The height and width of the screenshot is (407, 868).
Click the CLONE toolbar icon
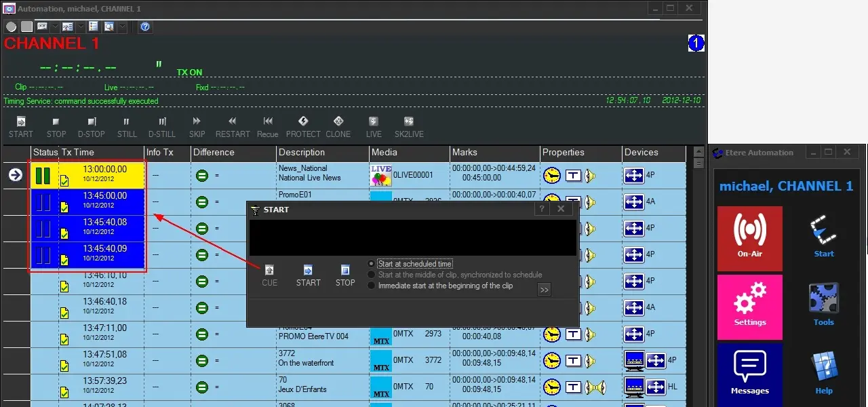(x=338, y=122)
